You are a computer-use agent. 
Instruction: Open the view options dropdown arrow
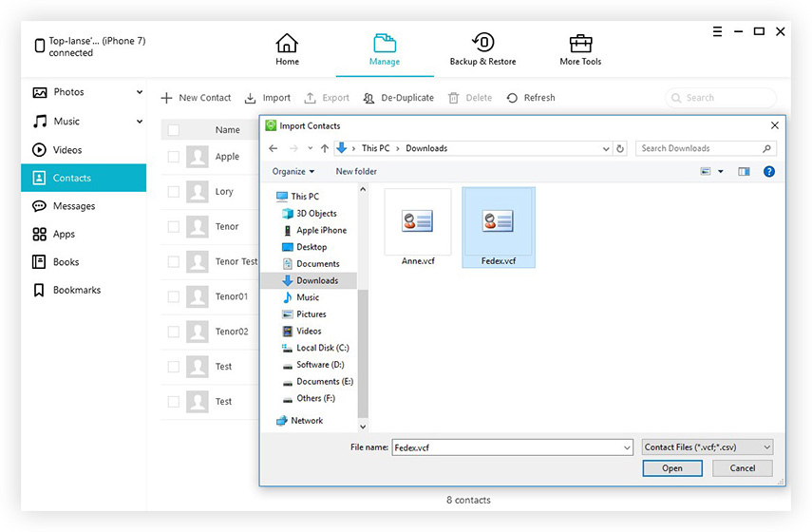click(720, 171)
